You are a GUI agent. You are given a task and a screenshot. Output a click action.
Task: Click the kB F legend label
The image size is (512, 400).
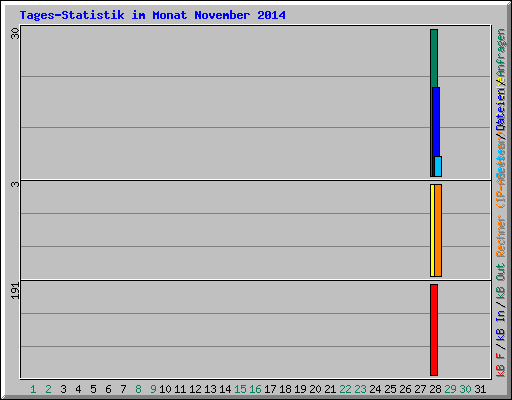[501, 365]
